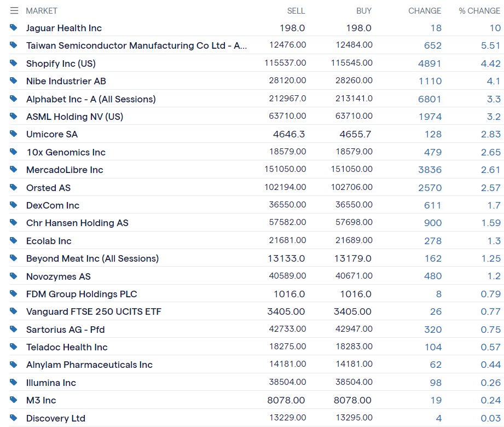This screenshot has height=427, width=504.
Task: Click the tag icon for Umicore SA
Action: (14, 134)
